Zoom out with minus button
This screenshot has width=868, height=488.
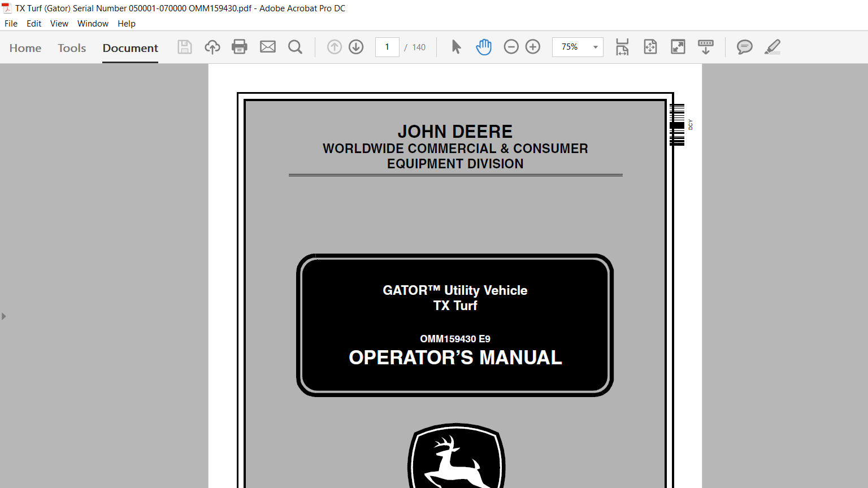click(511, 47)
